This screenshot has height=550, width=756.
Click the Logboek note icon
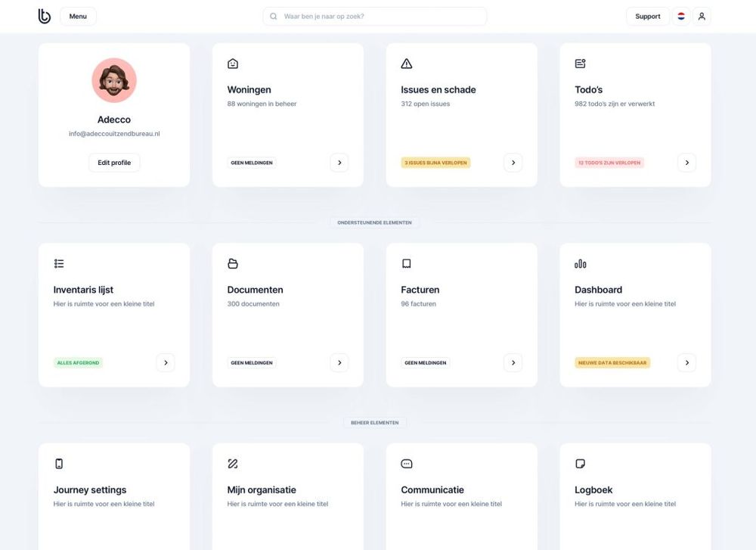pyautogui.click(x=581, y=464)
